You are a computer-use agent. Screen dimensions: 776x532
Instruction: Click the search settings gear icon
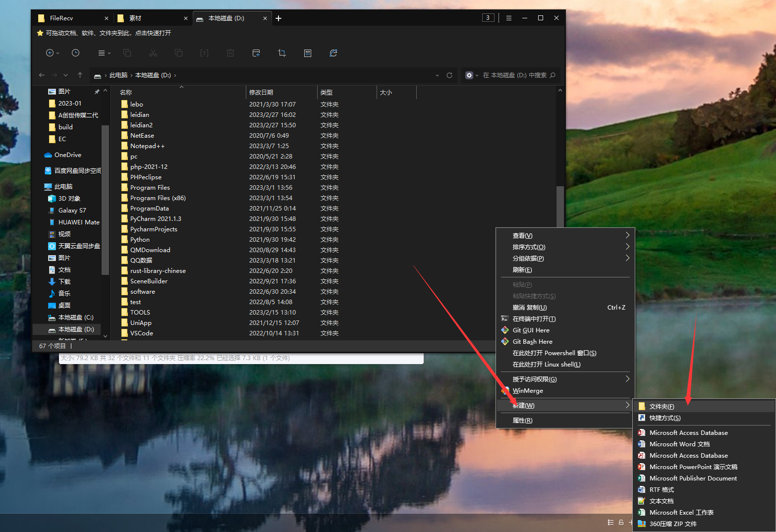(469, 75)
